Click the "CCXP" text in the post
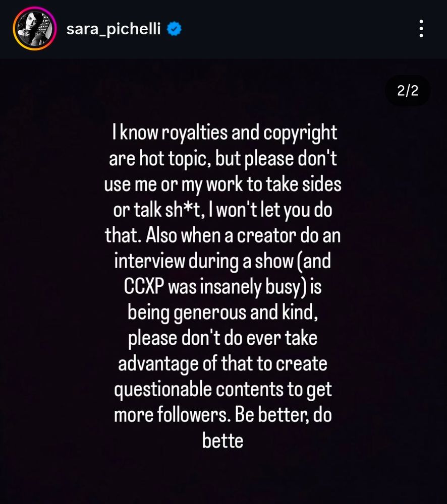Viewport: 447px width, 504px height. [x=144, y=286]
